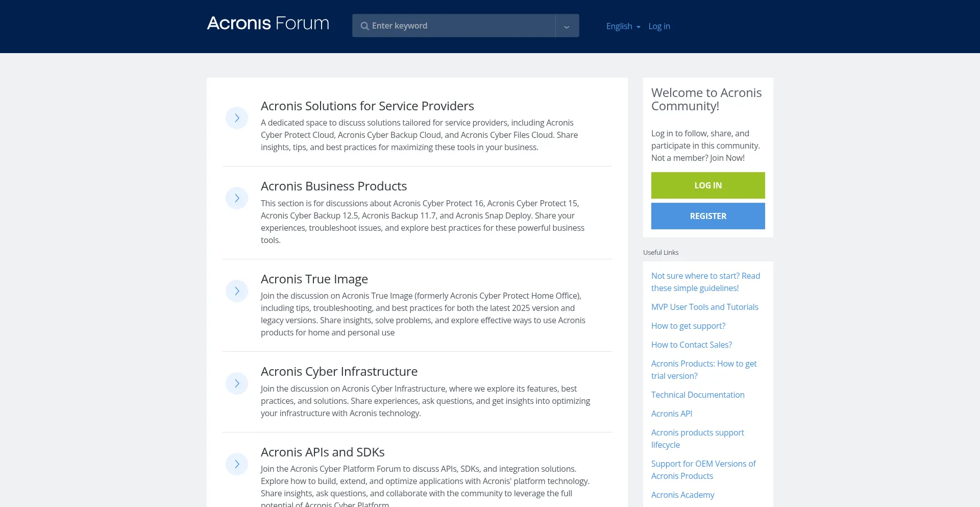Expand Acronis APIs and SDKs chevron
Screen dimensions: 980x507
click(x=237, y=464)
